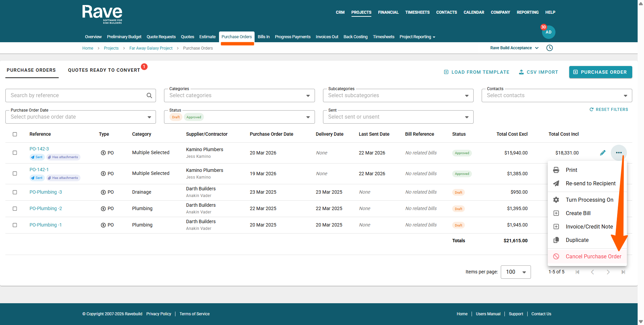Click the edit pencil icon for PO-142-3
Viewport: 644px width, 325px height.
tap(602, 153)
